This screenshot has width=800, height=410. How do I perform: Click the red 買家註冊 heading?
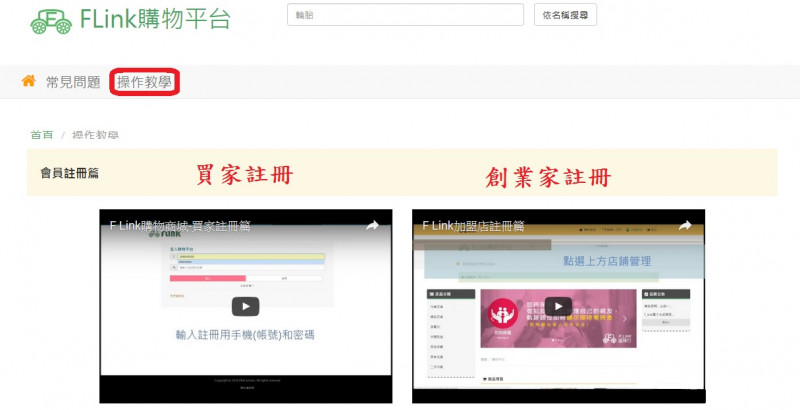tap(244, 175)
